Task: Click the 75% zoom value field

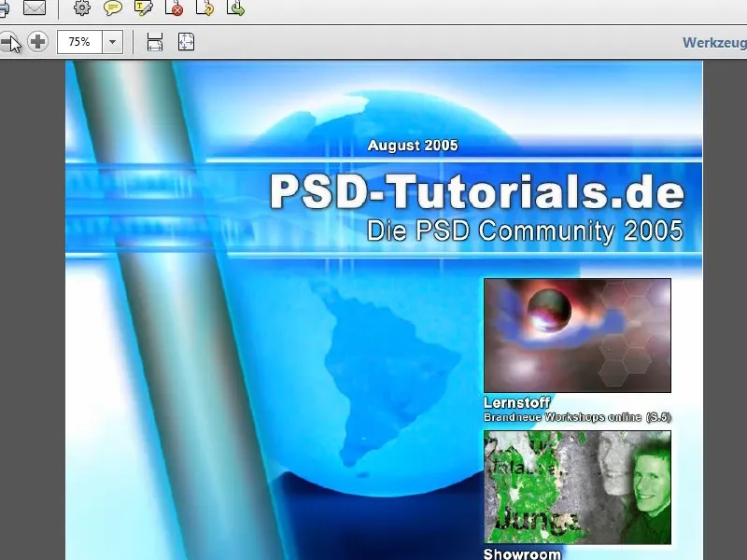Action: pos(79,42)
